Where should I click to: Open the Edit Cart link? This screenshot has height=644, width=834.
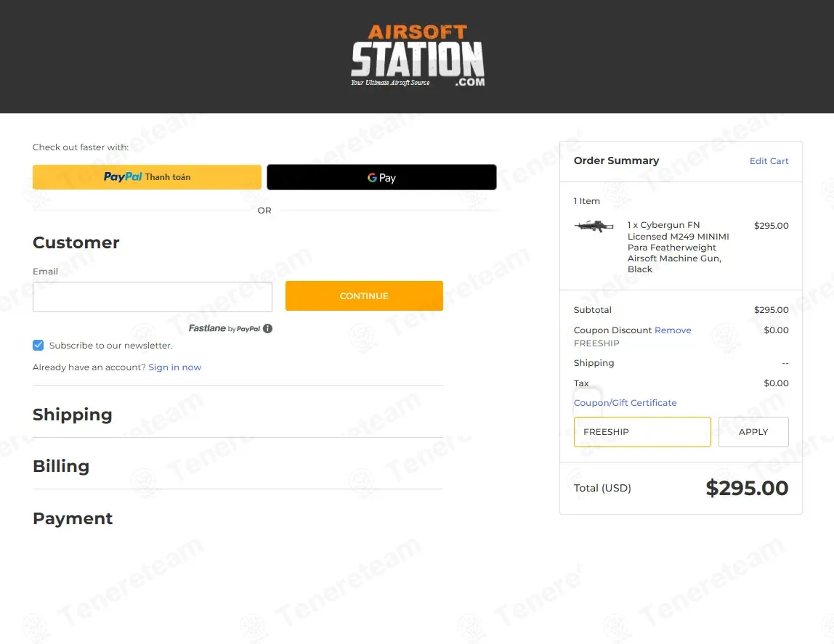769,161
